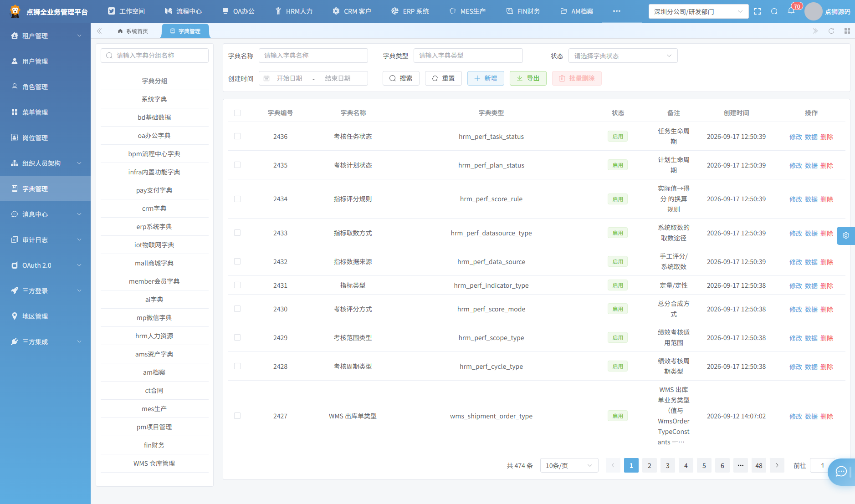Click the 导出 export button
855x504 pixels.
pos(528,78)
